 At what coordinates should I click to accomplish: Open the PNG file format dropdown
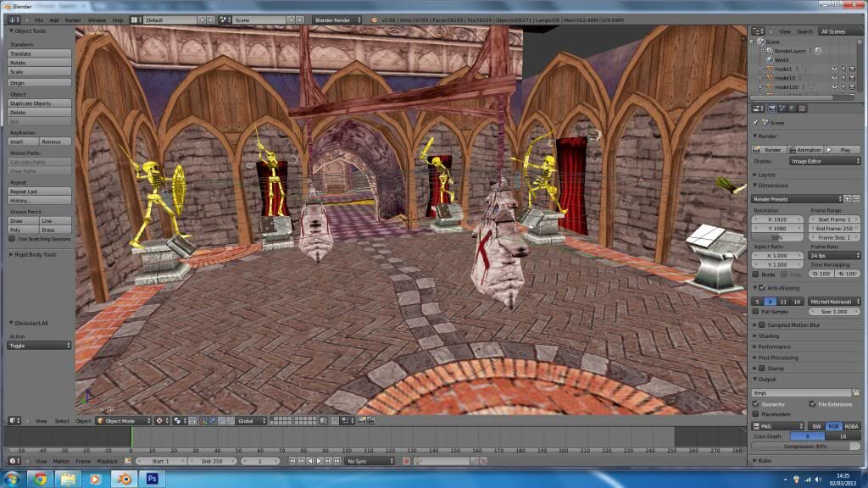[x=778, y=426]
